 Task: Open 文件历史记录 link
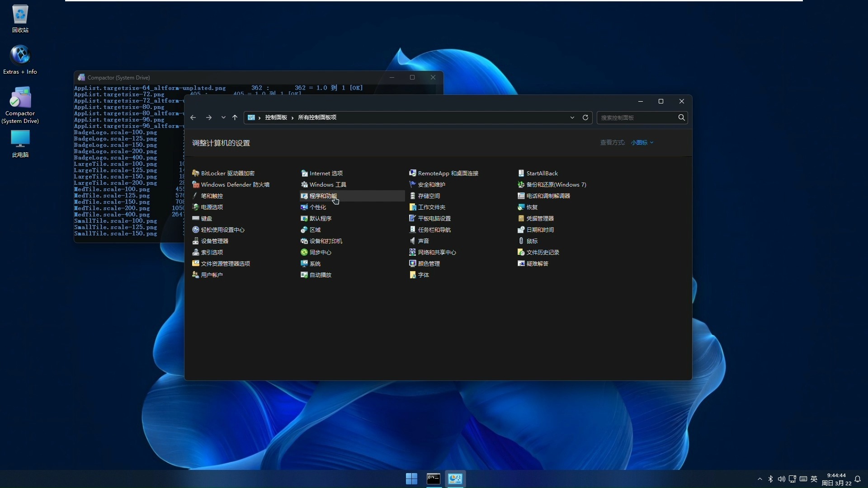pyautogui.click(x=543, y=253)
